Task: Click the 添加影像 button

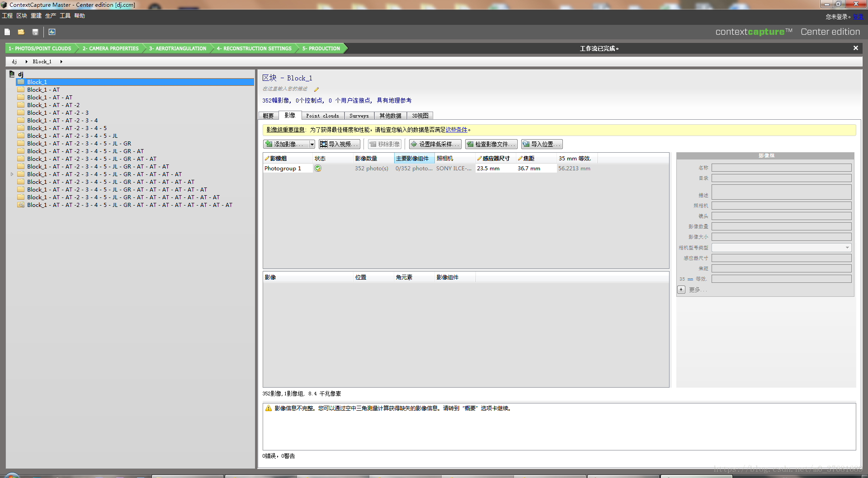Action: tap(286, 144)
